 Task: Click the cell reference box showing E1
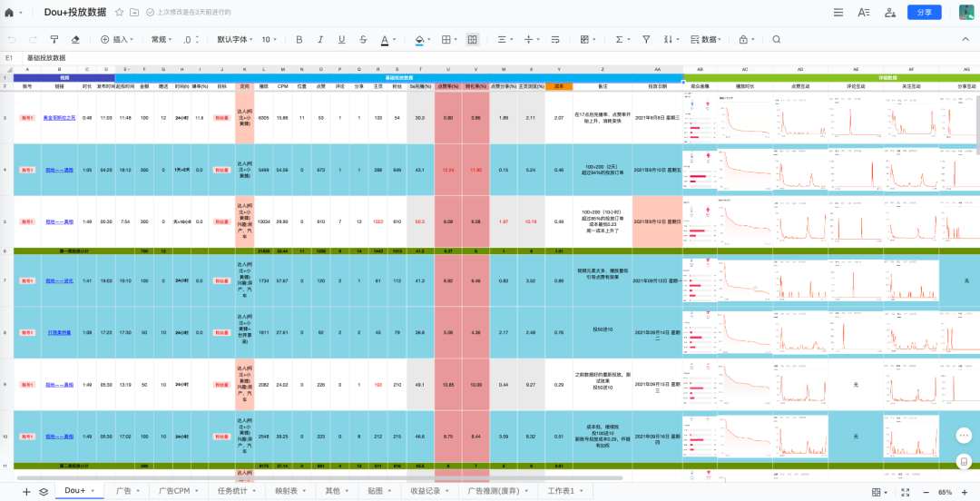click(11, 57)
